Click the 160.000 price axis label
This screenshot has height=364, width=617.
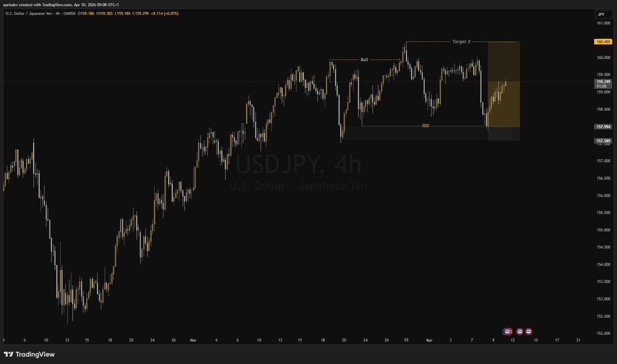coord(603,58)
